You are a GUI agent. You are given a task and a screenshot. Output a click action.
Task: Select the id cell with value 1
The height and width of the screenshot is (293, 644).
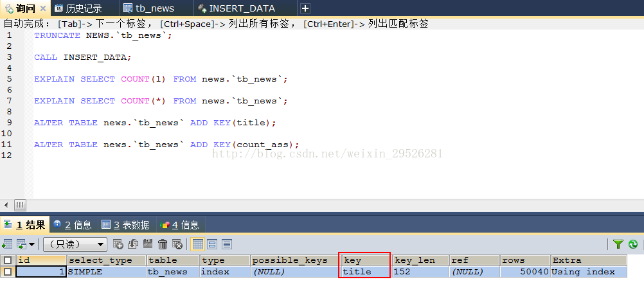(41, 272)
